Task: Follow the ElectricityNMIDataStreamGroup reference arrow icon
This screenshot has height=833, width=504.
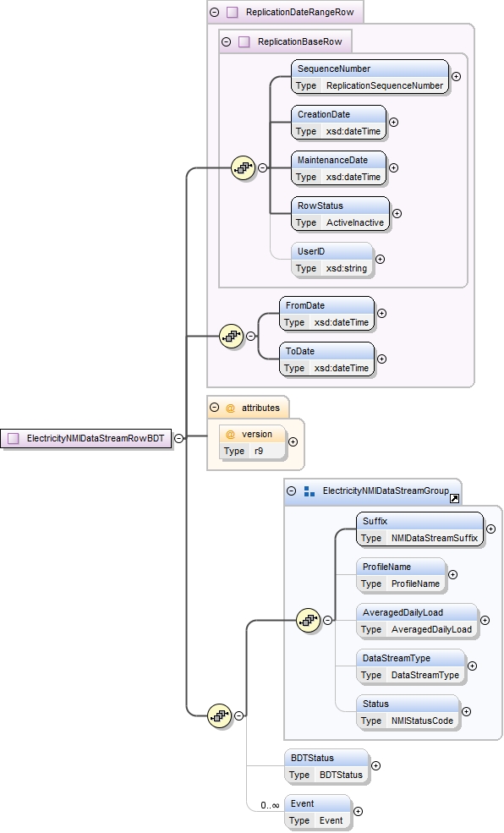Action: 454,498
